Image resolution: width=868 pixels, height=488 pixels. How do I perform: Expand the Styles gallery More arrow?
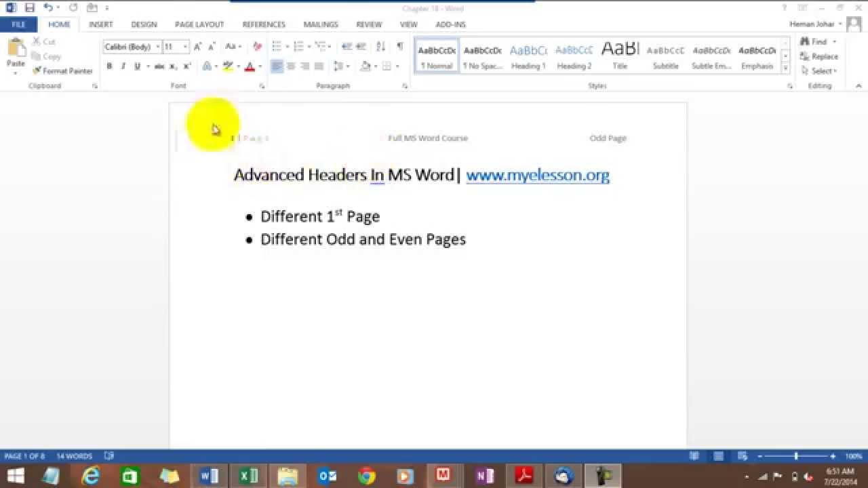click(786, 68)
